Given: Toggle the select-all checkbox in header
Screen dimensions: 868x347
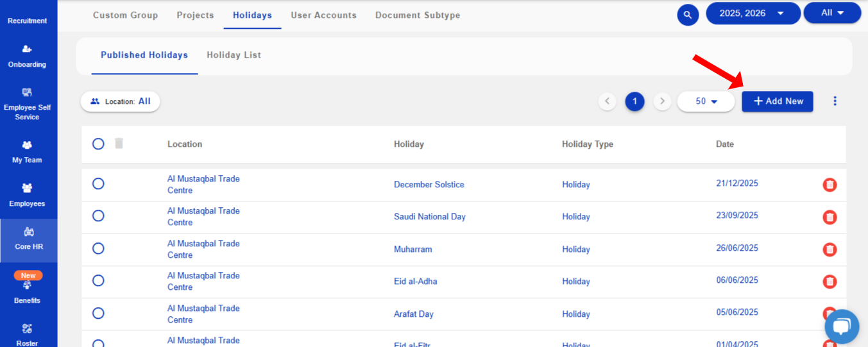Looking at the screenshot, I should [x=98, y=144].
